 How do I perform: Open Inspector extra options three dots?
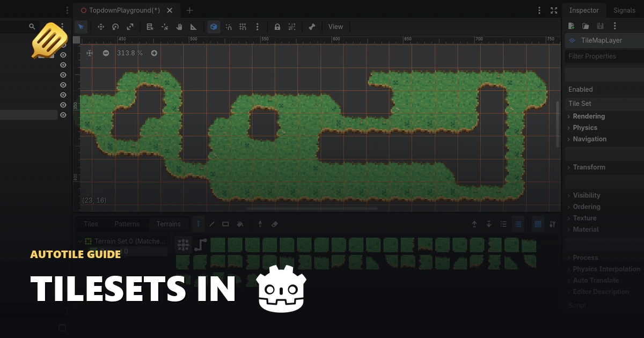pos(614,26)
